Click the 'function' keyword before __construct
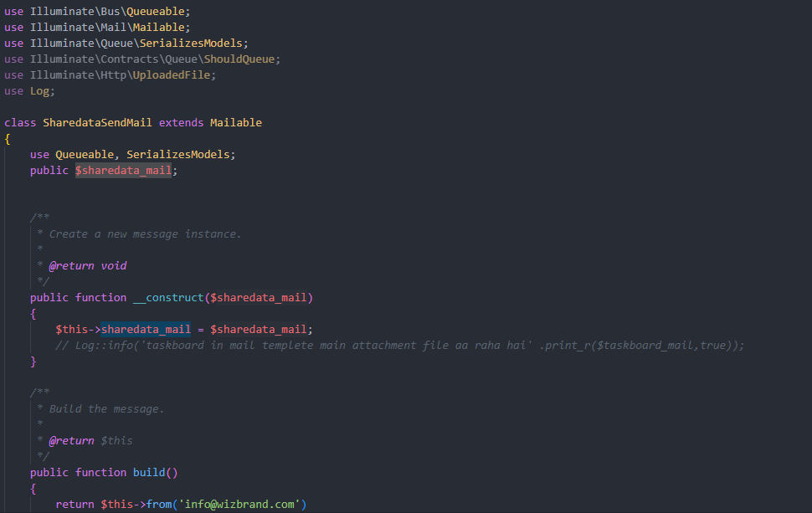Viewport: 812px width, 513px height. [x=100, y=298]
